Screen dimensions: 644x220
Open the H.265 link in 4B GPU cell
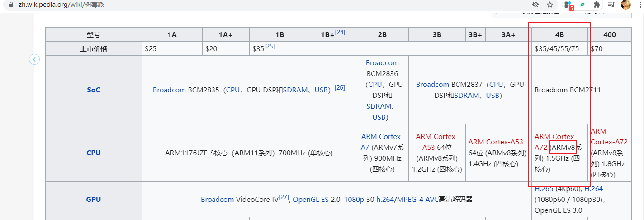(x=544, y=188)
